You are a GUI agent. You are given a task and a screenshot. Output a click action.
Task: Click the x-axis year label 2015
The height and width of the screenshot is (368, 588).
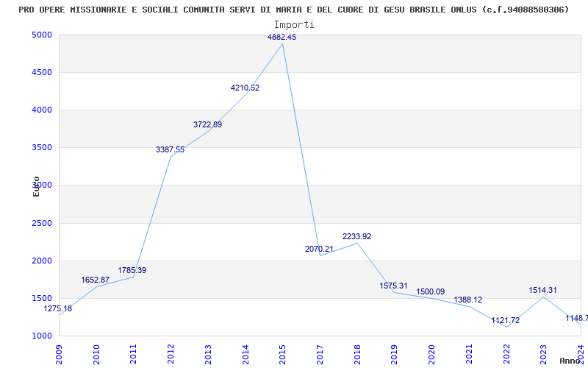(282, 355)
